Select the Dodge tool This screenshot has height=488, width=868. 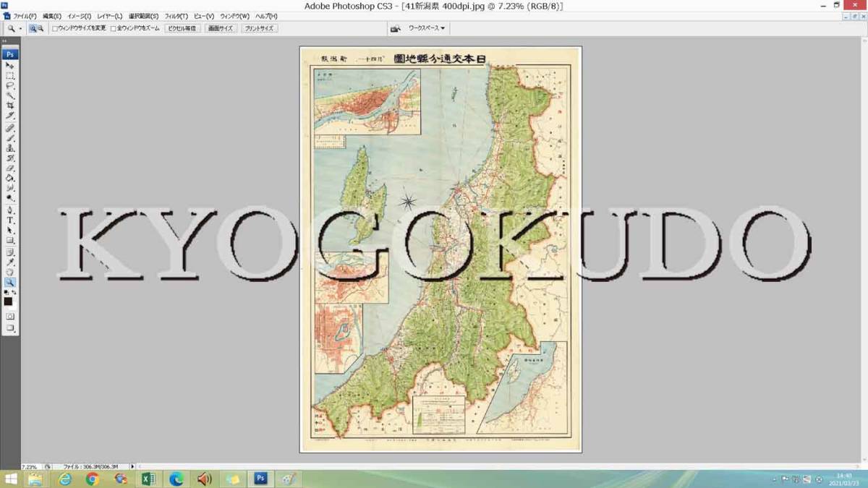[x=10, y=198]
